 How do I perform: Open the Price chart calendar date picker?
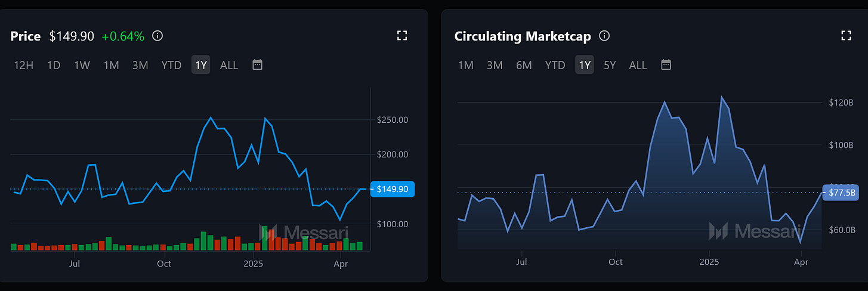tap(257, 64)
